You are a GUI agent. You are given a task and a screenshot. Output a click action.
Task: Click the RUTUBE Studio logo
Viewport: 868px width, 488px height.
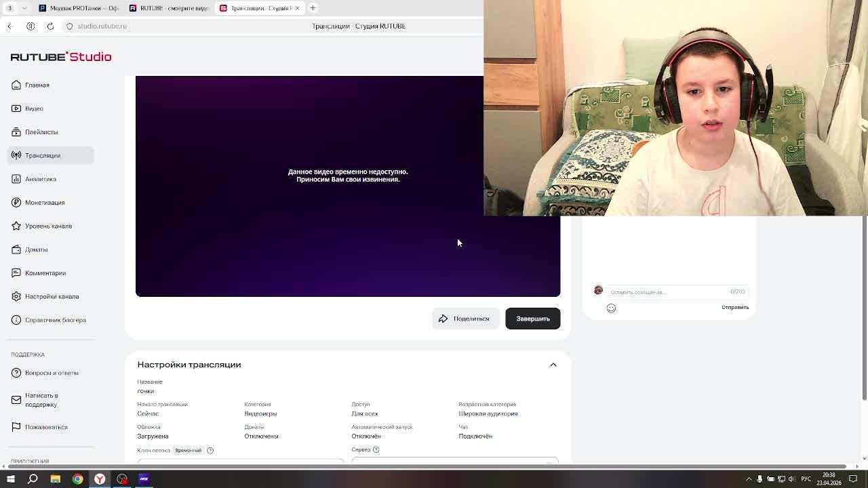tap(61, 57)
